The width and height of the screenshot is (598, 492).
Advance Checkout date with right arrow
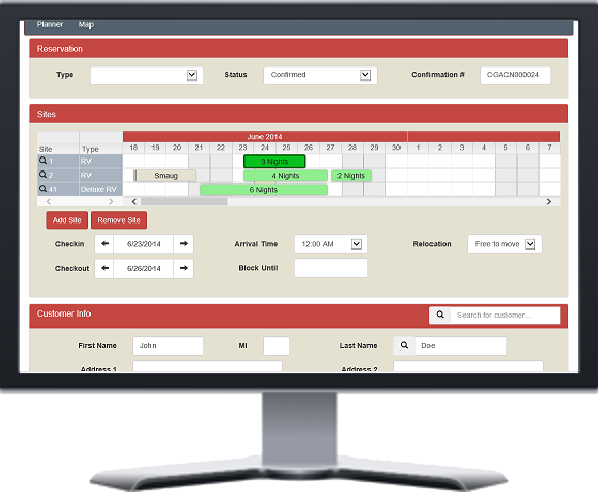[x=183, y=269]
